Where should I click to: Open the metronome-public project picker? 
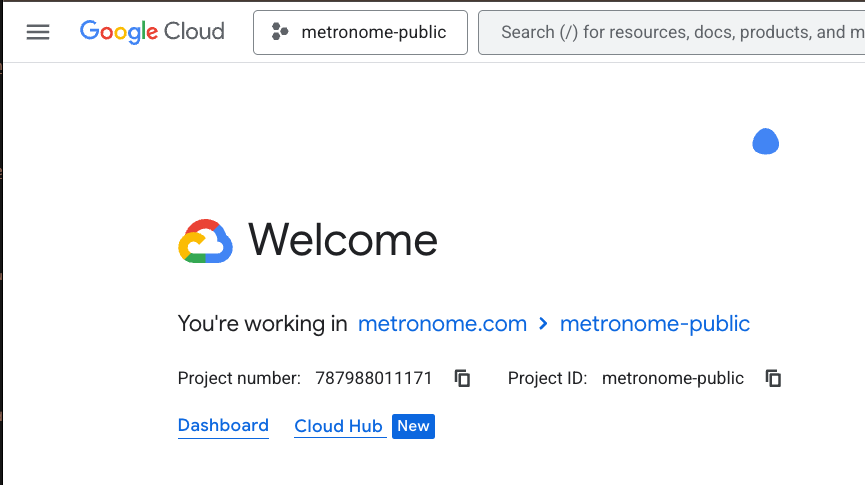coord(360,33)
